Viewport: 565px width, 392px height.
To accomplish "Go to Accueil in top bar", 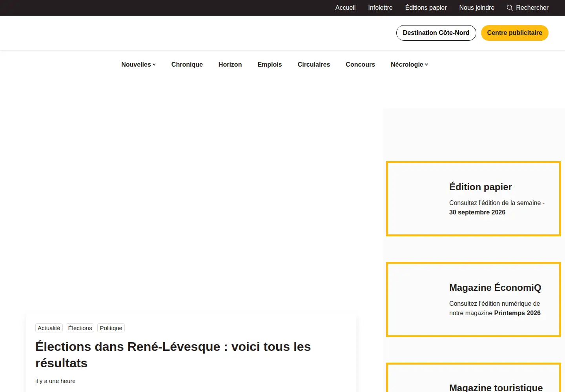I will tap(345, 8).
